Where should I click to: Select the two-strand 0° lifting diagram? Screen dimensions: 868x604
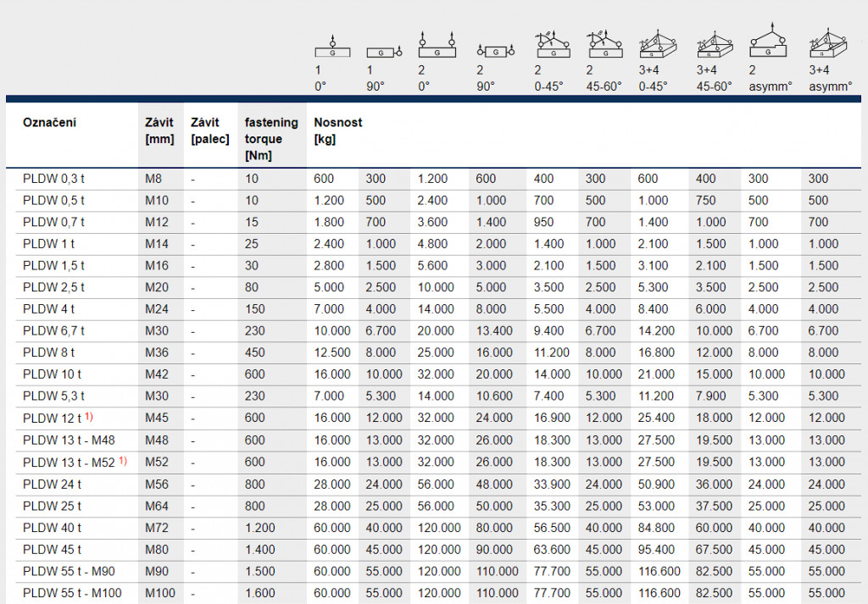point(437,46)
